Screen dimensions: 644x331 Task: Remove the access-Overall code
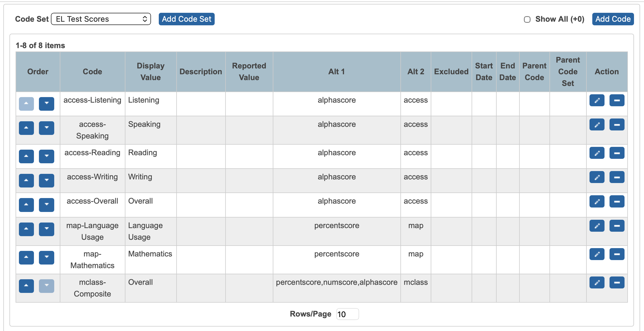tap(617, 201)
